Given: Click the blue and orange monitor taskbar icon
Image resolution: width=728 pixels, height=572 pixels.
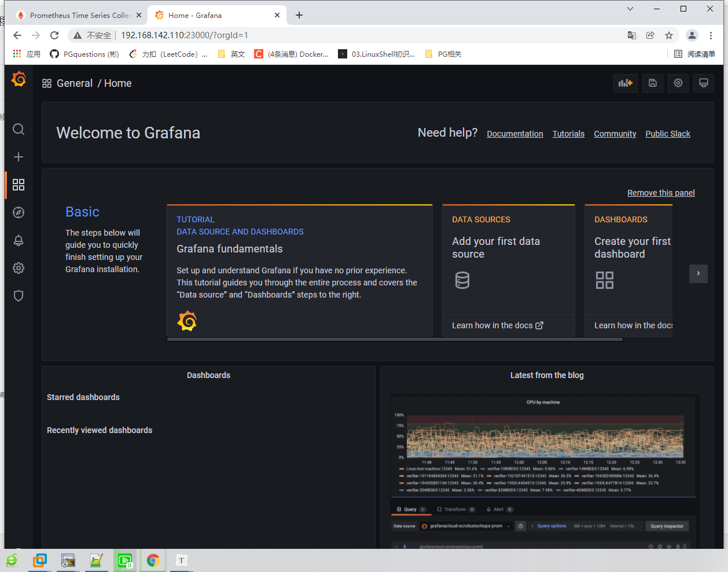Looking at the screenshot, I should click(40, 560).
